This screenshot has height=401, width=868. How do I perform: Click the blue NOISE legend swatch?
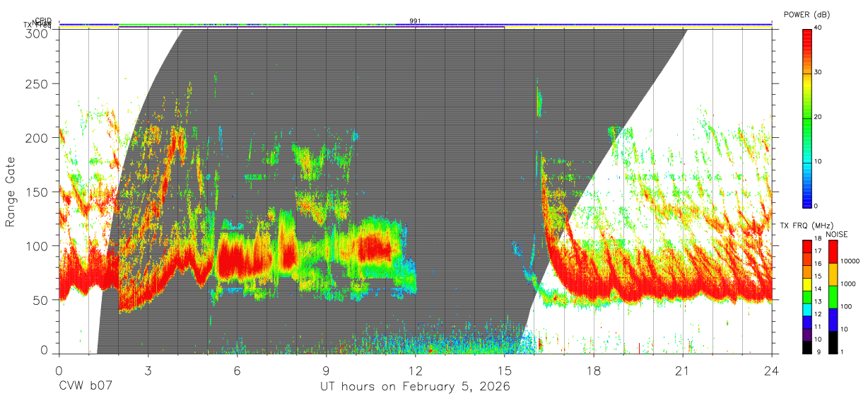pos(832,320)
